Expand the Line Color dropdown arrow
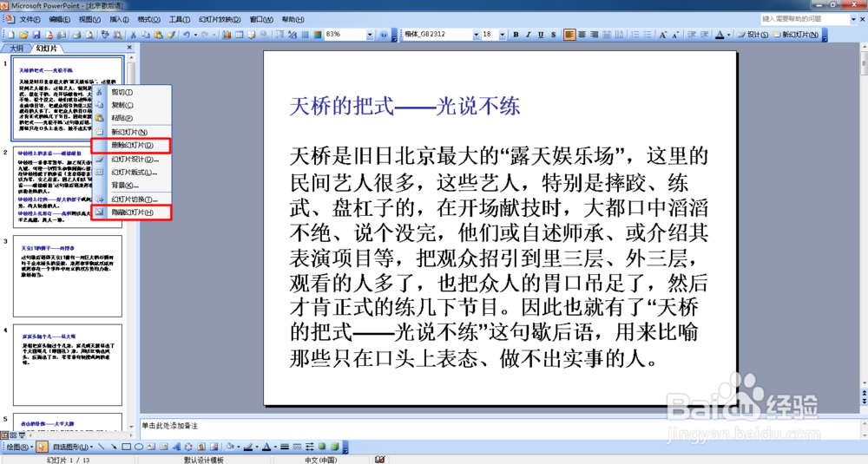Viewport: 868px width, 464px height. (x=258, y=447)
